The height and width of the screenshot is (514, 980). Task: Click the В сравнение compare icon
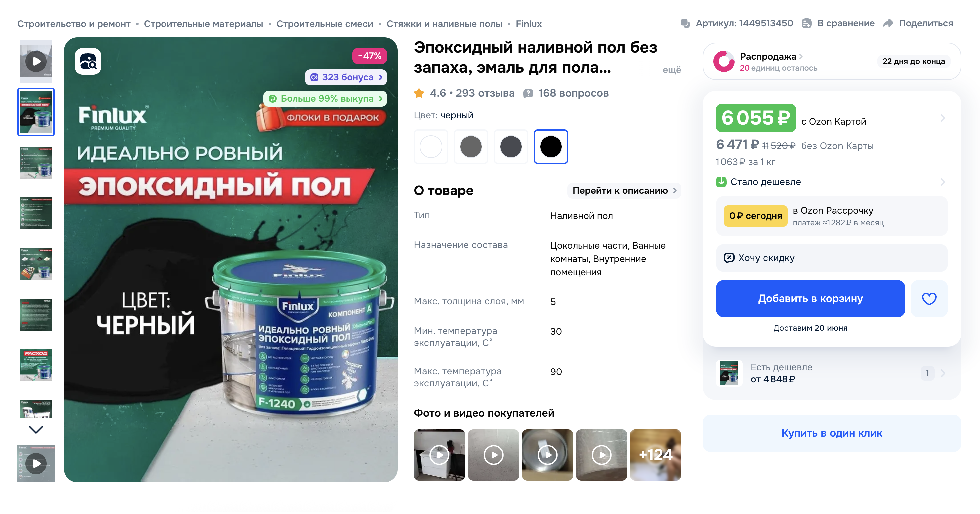tap(806, 24)
